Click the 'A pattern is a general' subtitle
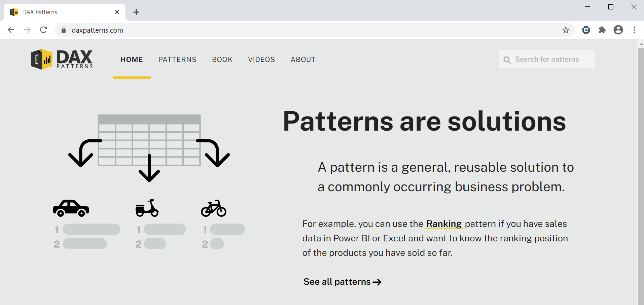The width and height of the screenshot is (644, 305). [x=446, y=177]
